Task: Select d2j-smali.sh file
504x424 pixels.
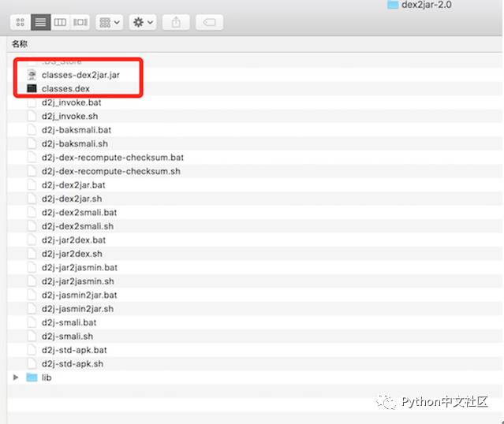Action: pyautogui.click(x=67, y=337)
